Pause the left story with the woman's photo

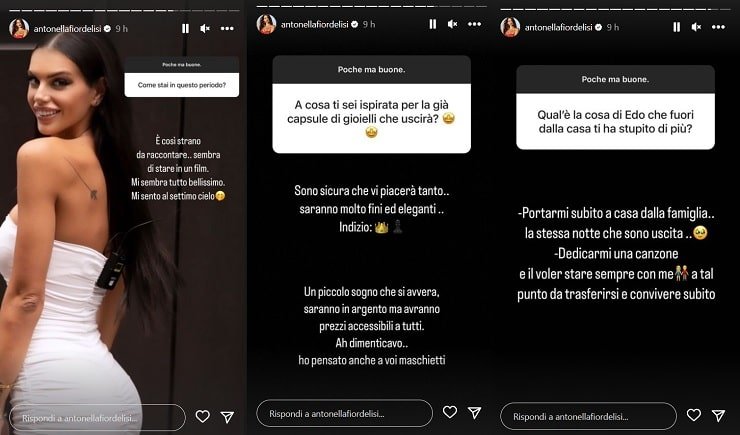point(185,29)
